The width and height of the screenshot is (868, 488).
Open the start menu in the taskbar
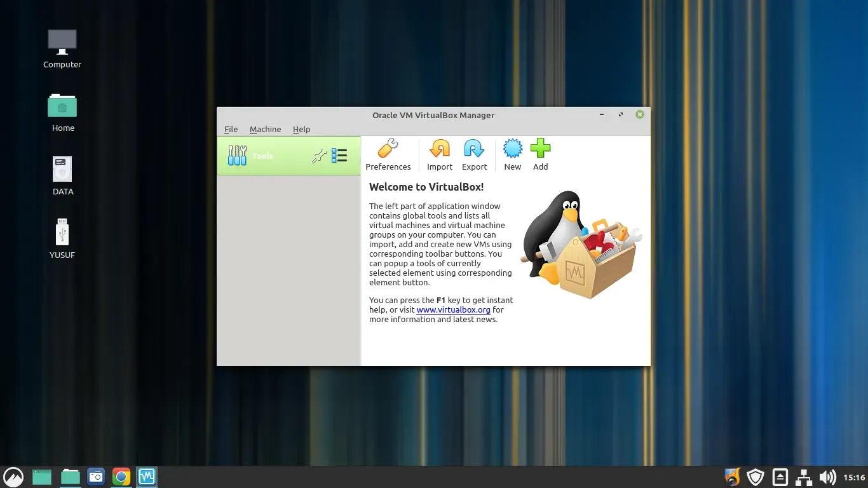[x=13, y=477]
